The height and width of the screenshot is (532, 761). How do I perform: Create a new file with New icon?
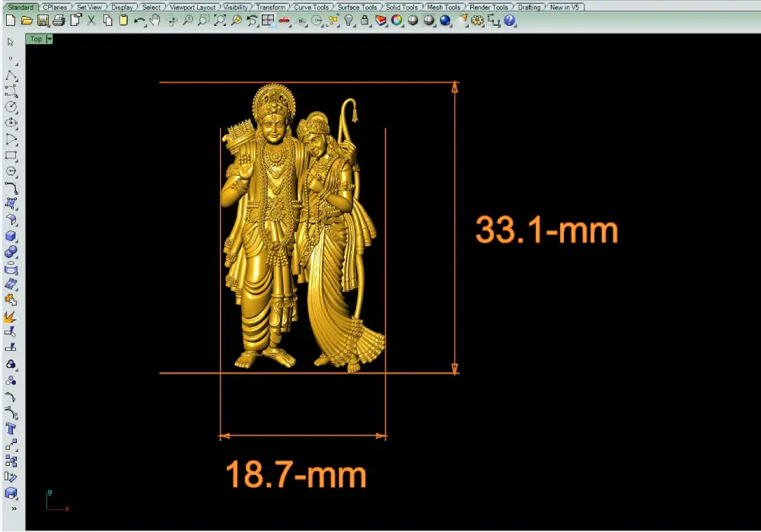click(11, 21)
